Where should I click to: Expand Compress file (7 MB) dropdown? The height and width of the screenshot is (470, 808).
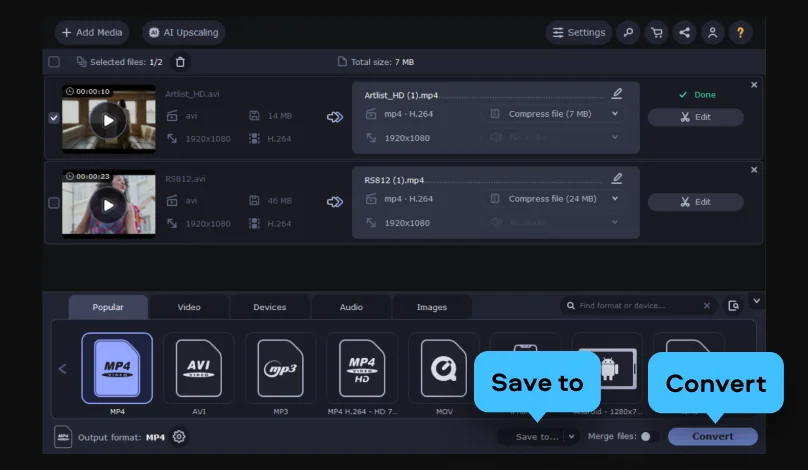click(x=615, y=114)
